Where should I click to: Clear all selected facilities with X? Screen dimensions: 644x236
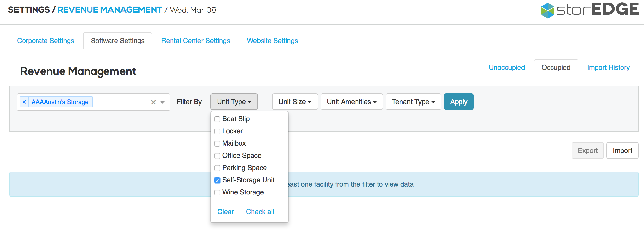(x=153, y=102)
